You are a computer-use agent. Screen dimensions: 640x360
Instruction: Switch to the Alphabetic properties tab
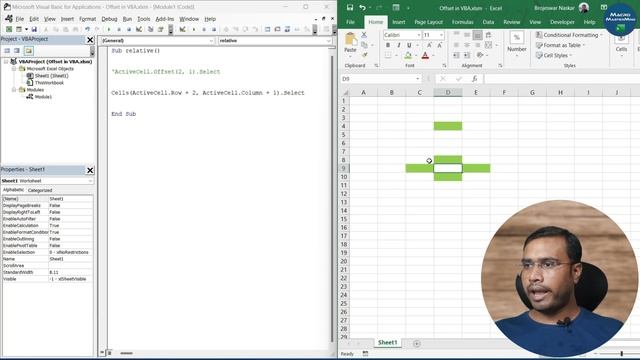coord(13,190)
